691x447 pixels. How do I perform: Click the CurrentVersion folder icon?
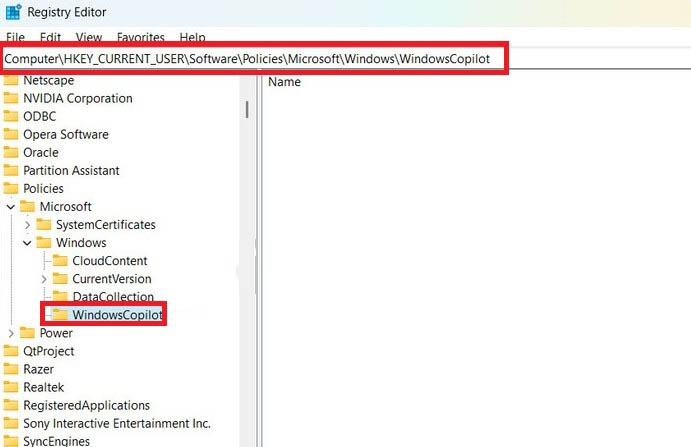click(x=60, y=279)
